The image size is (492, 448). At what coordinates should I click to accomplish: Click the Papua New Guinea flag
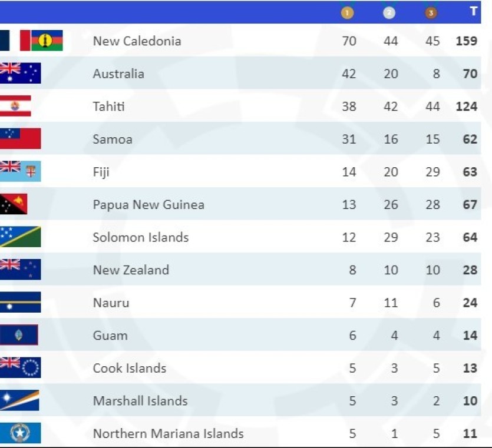pos(14,204)
